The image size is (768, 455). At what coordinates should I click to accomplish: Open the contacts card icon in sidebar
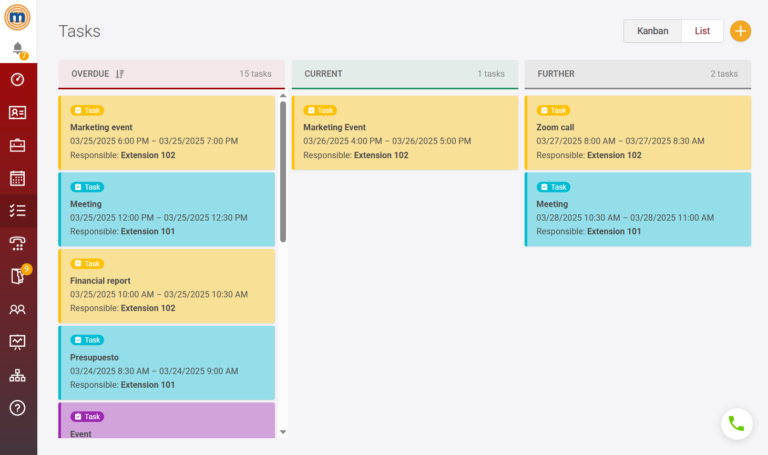click(x=18, y=113)
